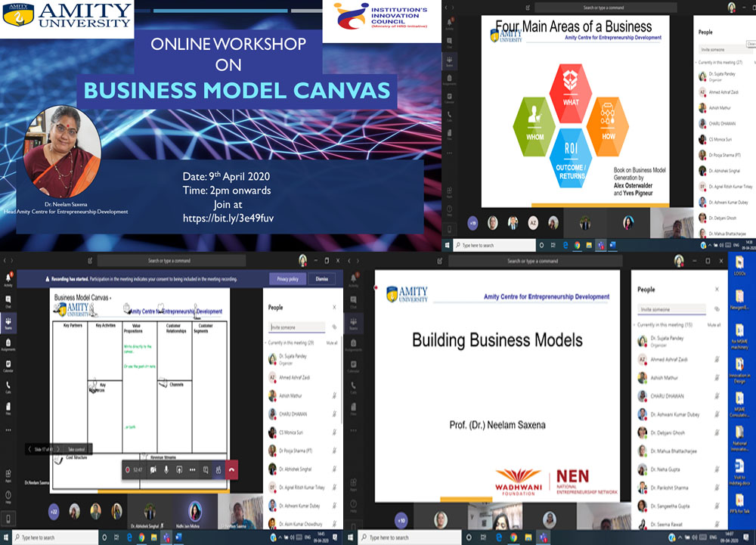The width and height of the screenshot is (756, 545).
Task: Show +22 more participants in Business Model Canvas meeting
Action: pos(54,511)
